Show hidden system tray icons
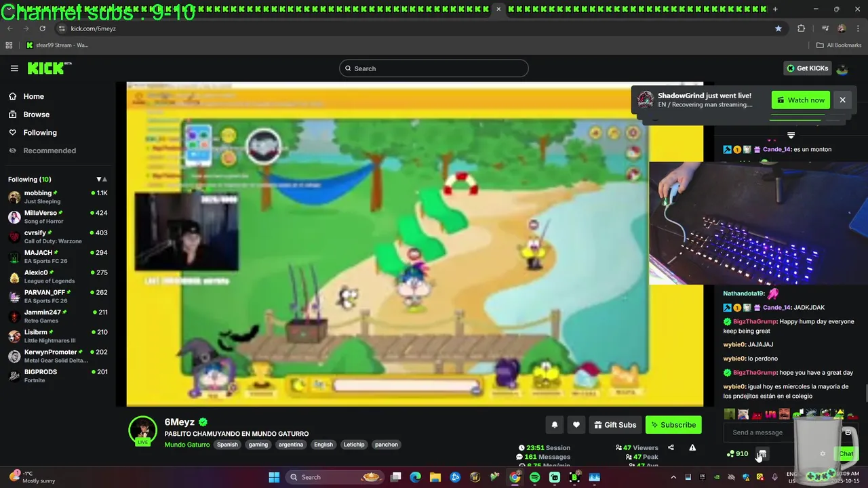868x488 pixels. click(x=673, y=477)
